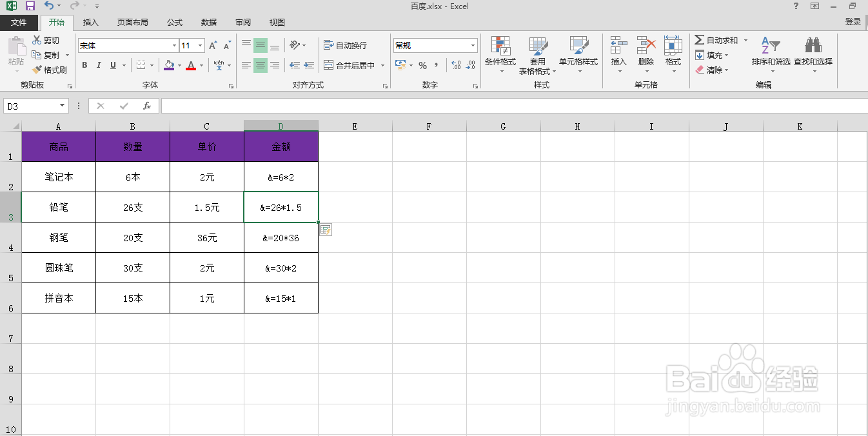
Task: Click 合并后居中 merge and center
Action: [349, 65]
